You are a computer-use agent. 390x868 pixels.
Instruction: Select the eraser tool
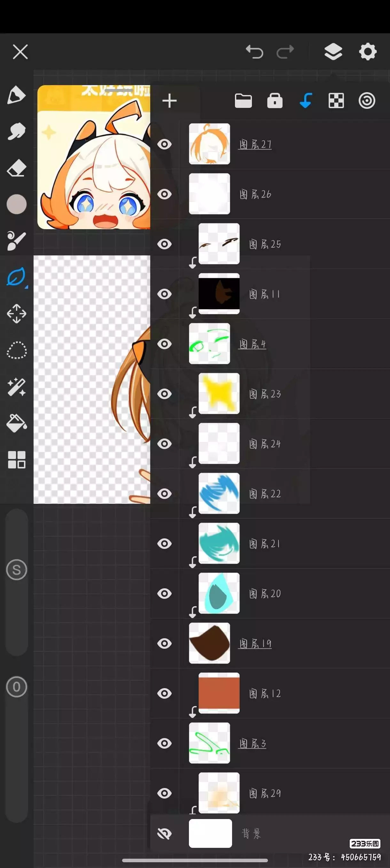pyautogui.click(x=16, y=168)
